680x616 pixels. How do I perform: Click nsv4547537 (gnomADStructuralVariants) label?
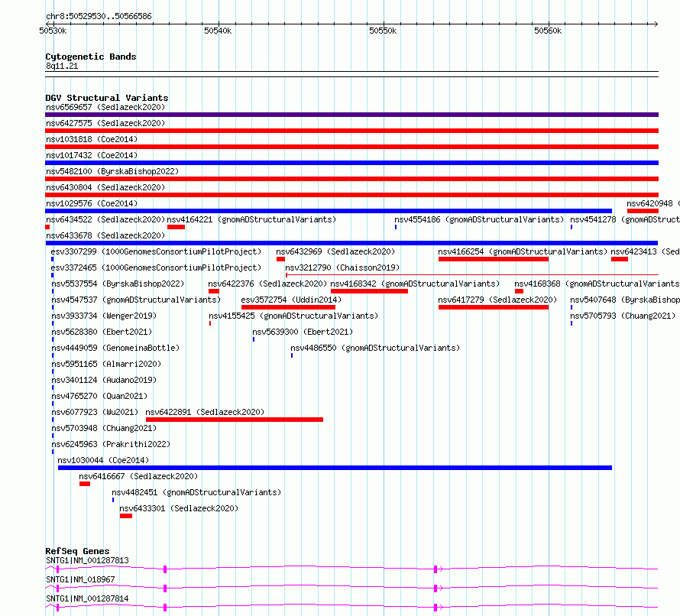136,300
